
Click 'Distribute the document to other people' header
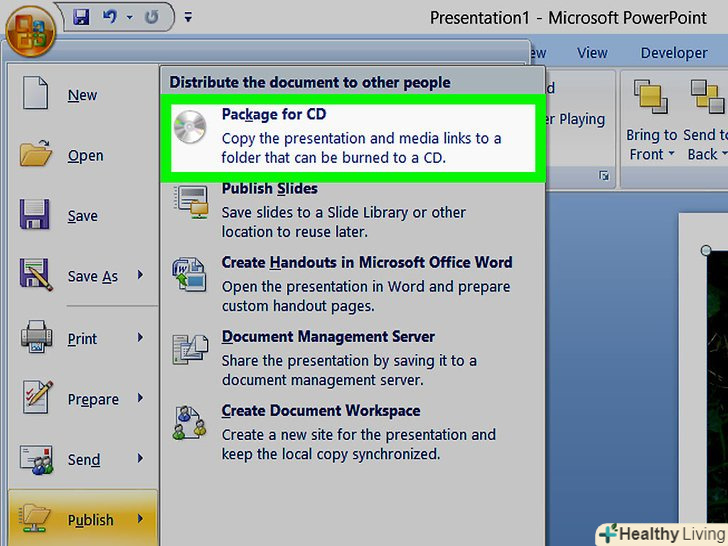click(x=310, y=83)
